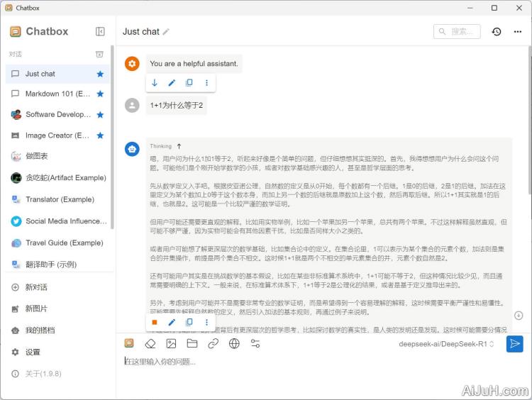Open 设置 settings in the sidebar
Screen dimensions: 532x400
[33, 352]
